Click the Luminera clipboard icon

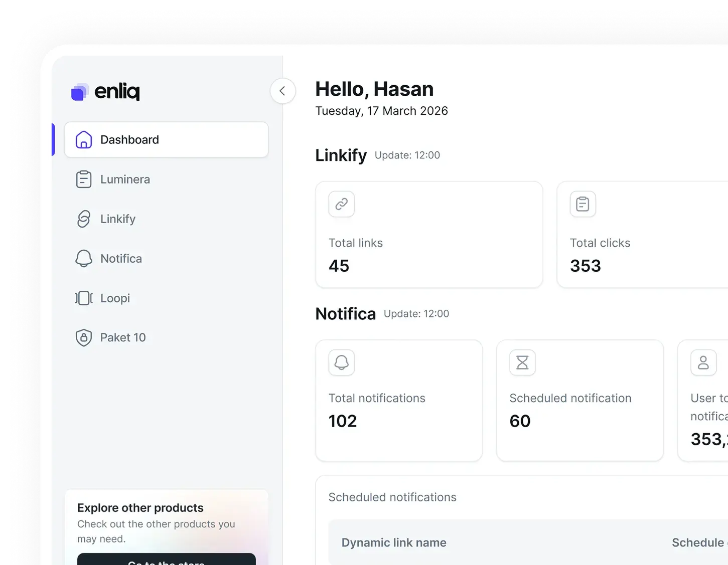click(84, 179)
